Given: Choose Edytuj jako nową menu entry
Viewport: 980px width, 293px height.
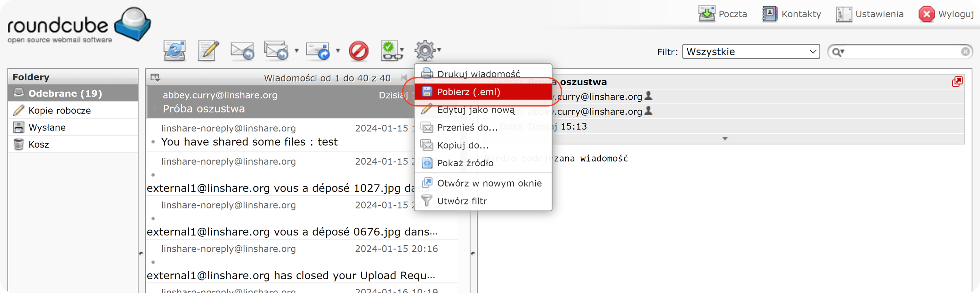Looking at the screenshot, I should 483,109.
